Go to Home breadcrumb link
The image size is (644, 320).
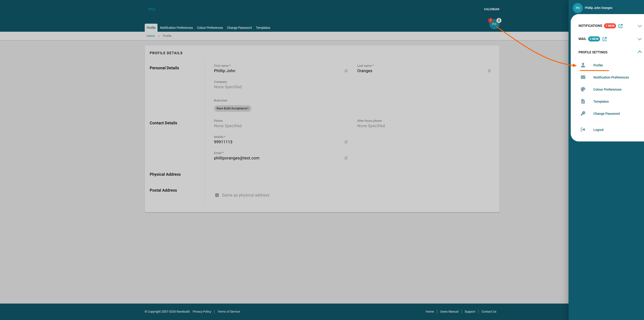click(x=150, y=36)
